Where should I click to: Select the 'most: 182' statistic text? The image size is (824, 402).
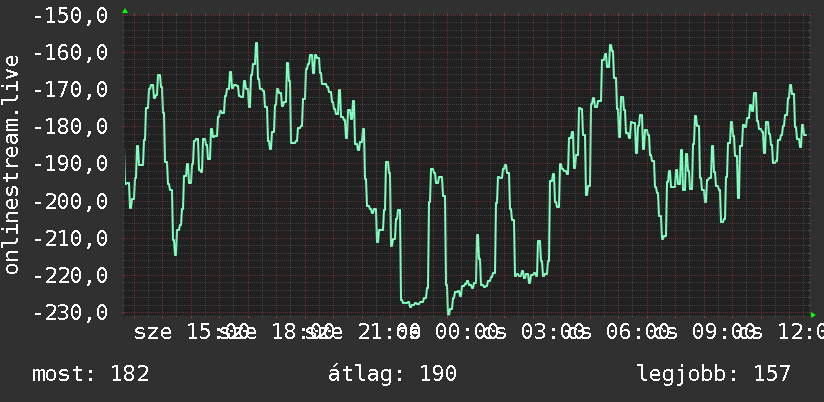[x=91, y=374]
